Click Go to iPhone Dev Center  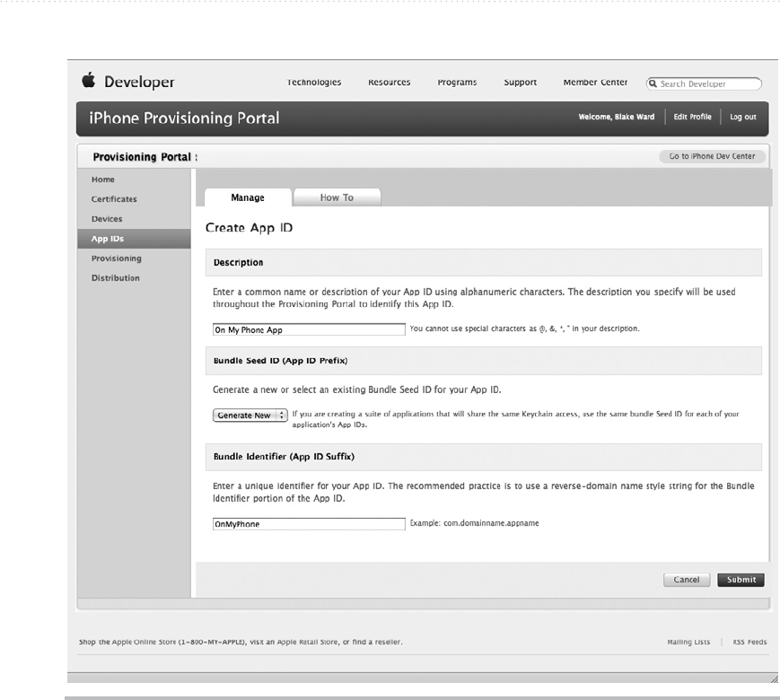click(712, 156)
